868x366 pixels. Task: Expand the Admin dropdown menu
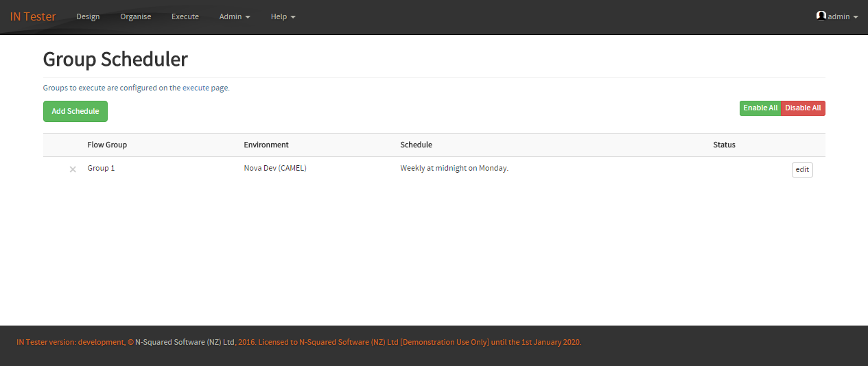click(235, 16)
